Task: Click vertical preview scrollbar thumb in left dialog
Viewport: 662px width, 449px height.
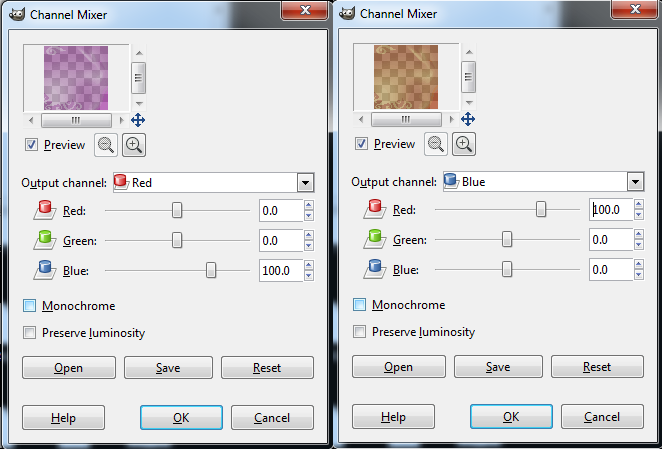Action: (138, 78)
